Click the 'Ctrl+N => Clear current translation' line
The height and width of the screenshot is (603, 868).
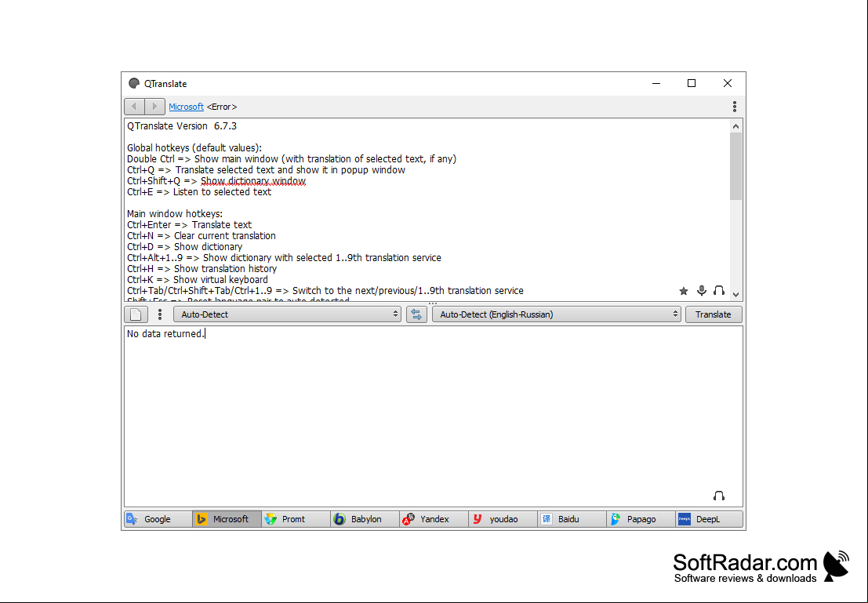[202, 236]
